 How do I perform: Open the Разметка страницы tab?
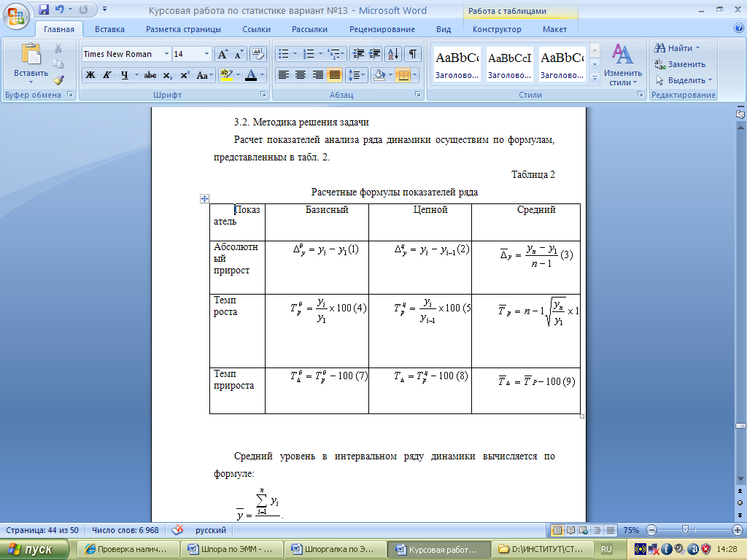pos(183,29)
